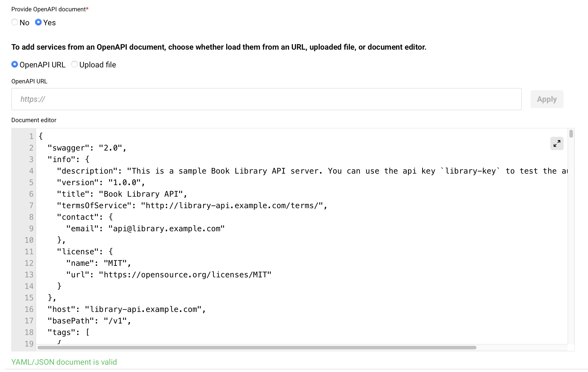Place cursor on the "swagger" version line
Screen dimensions: 588x372
[87, 147]
